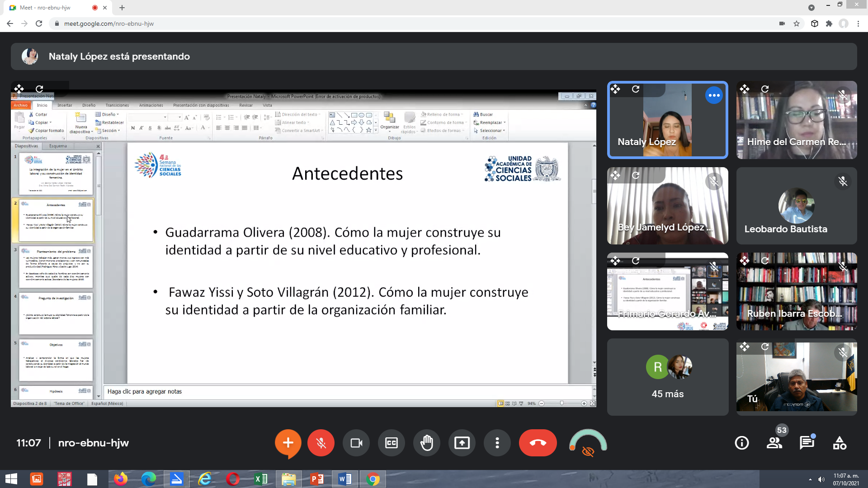
Task: Open Firefox from the taskbar
Action: [121, 479]
